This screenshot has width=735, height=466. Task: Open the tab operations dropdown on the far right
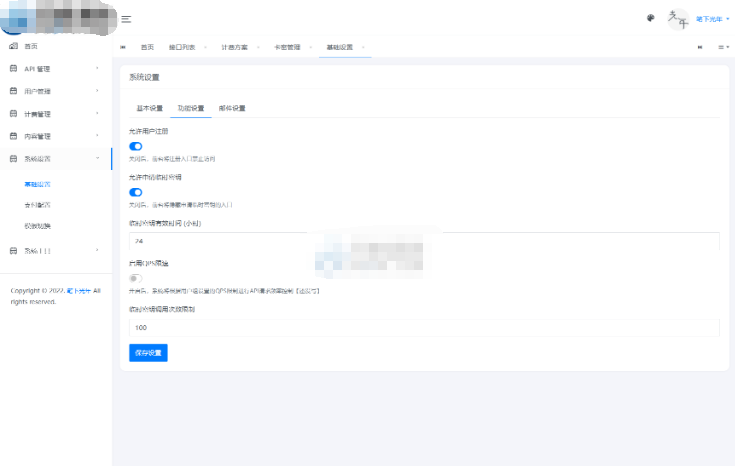pos(724,47)
